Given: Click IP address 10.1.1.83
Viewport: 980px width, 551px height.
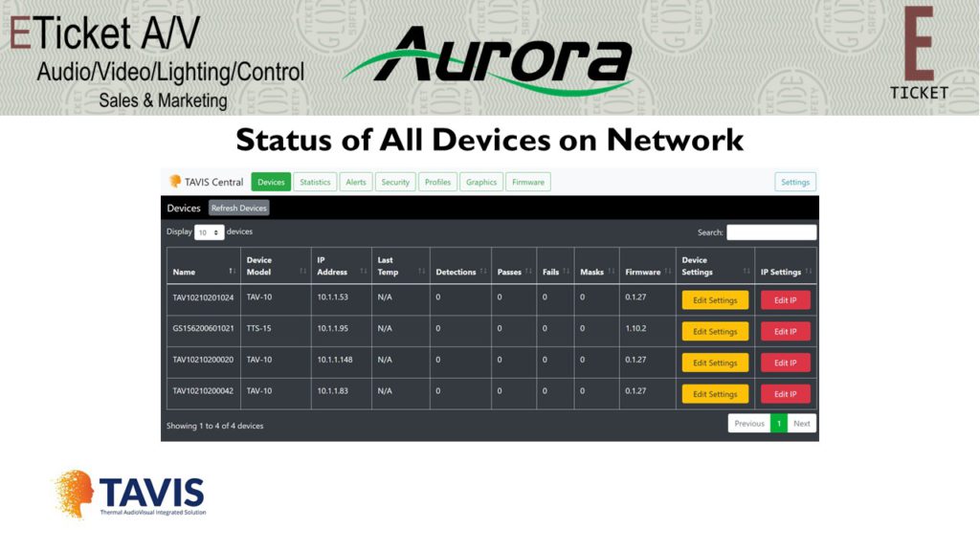Looking at the screenshot, I should (332, 391).
